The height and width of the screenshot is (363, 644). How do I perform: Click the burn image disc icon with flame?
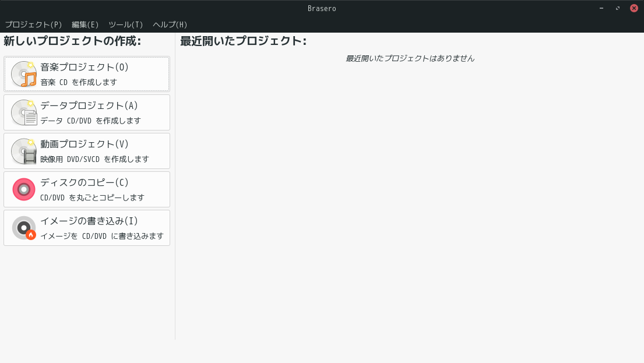click(24, 228)
